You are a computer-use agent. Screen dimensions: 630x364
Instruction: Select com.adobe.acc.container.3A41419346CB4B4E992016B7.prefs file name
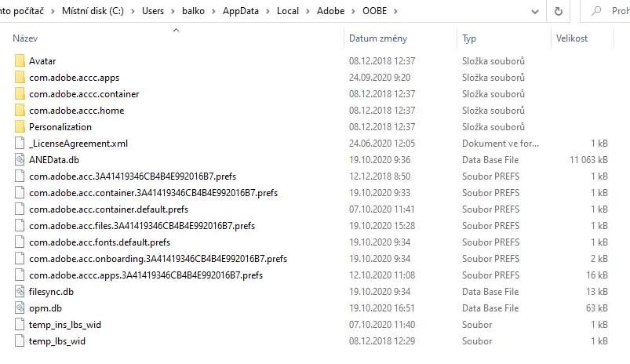(x=153, y=192)
